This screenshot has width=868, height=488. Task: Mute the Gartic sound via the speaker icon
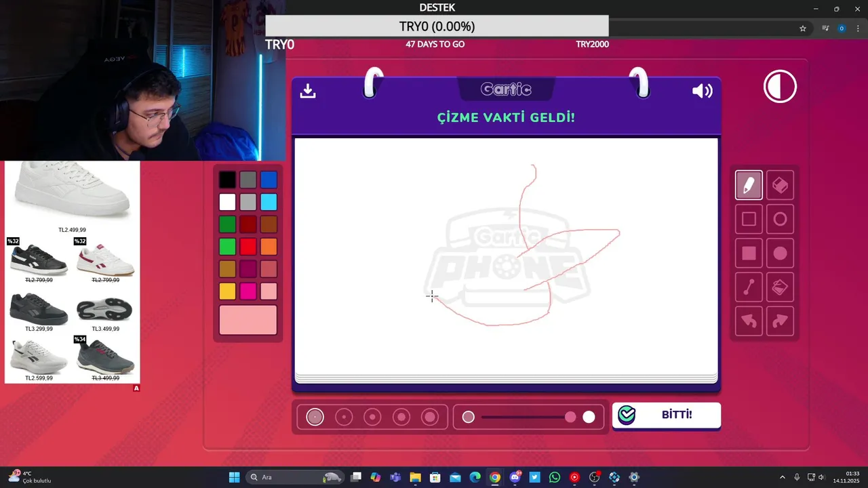pos(702,91)
